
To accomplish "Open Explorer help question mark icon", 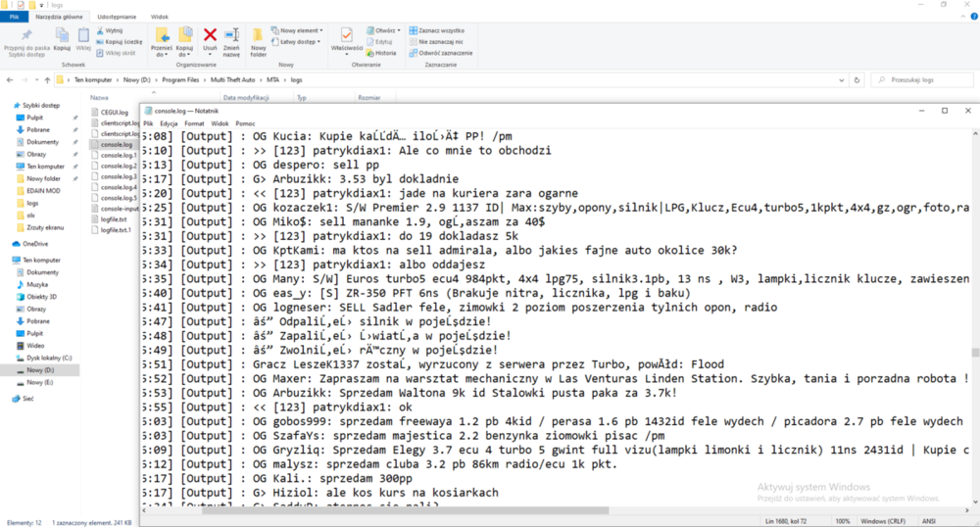I will click(974, 17).
